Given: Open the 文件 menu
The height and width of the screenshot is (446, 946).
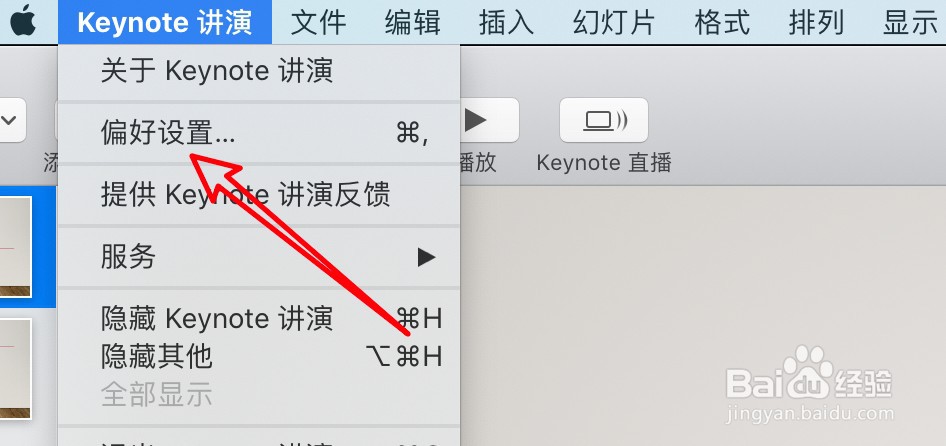Looking at the screenshot, I should 318,22.
